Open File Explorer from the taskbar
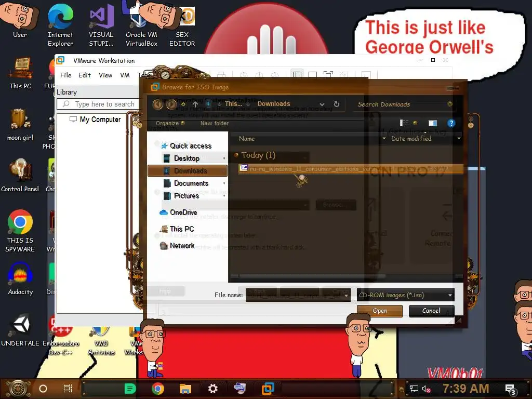This screenshot has height=399, width=532. click(x=185, y=389)
